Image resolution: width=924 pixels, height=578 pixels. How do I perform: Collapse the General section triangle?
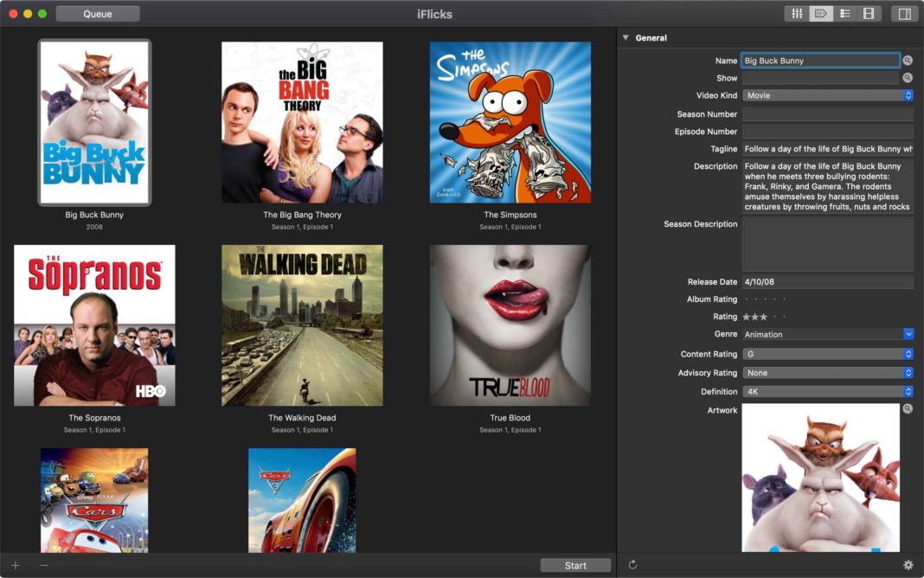(626, 38)
